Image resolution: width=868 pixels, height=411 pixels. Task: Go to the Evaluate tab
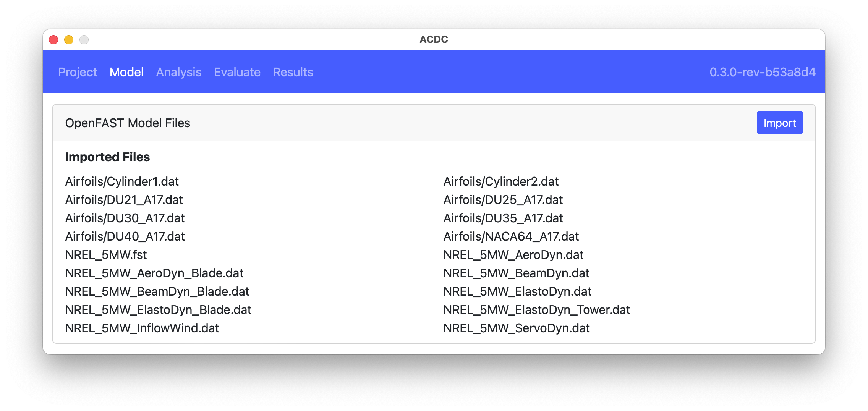(237, 72)
